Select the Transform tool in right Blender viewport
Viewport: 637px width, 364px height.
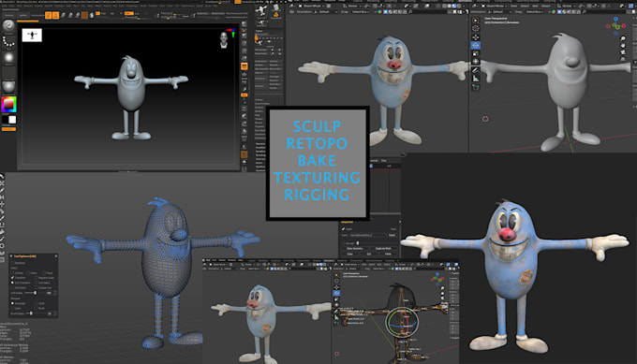coord(475,61)
